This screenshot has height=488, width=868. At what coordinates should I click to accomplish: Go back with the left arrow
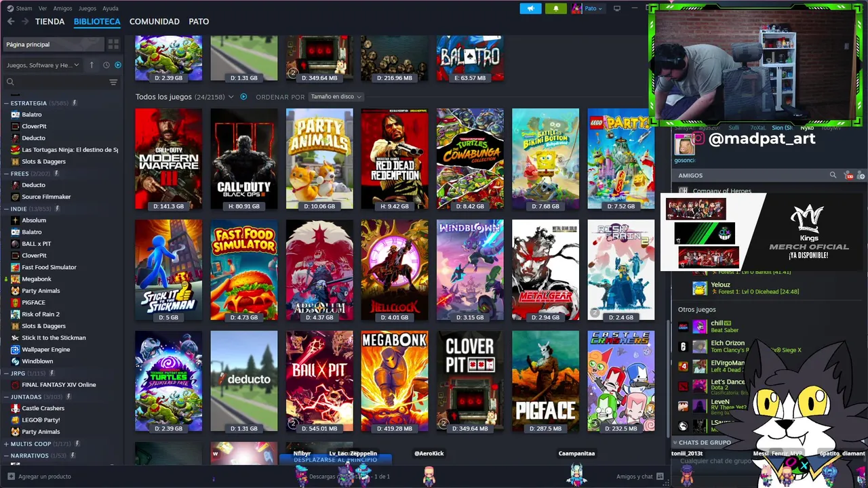coord(11,22)
